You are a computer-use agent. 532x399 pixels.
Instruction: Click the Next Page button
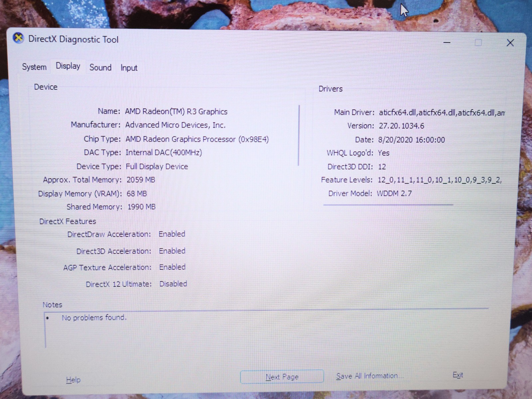[x=282, y=377]
